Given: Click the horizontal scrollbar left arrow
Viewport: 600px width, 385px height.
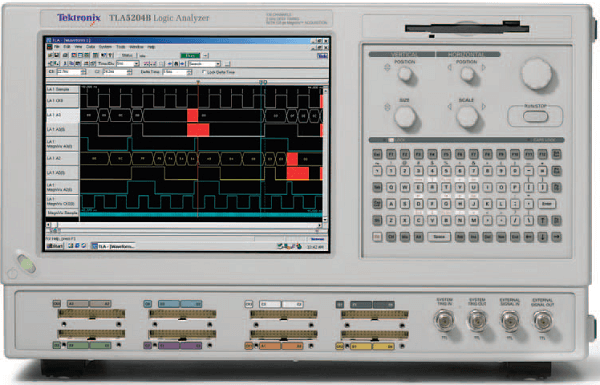Looking at the screenshot, I should [x=48, y=225].
